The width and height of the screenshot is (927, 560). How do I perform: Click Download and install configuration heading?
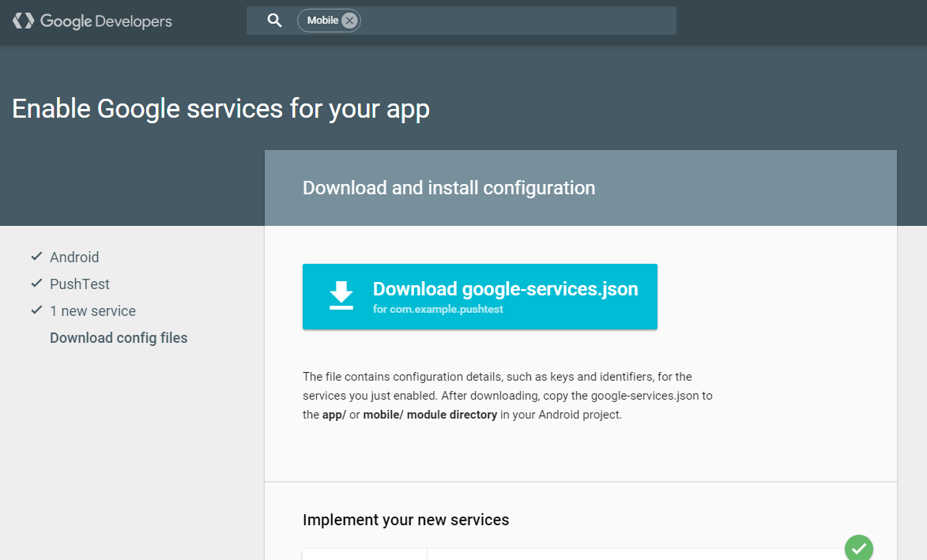[449, 188]
